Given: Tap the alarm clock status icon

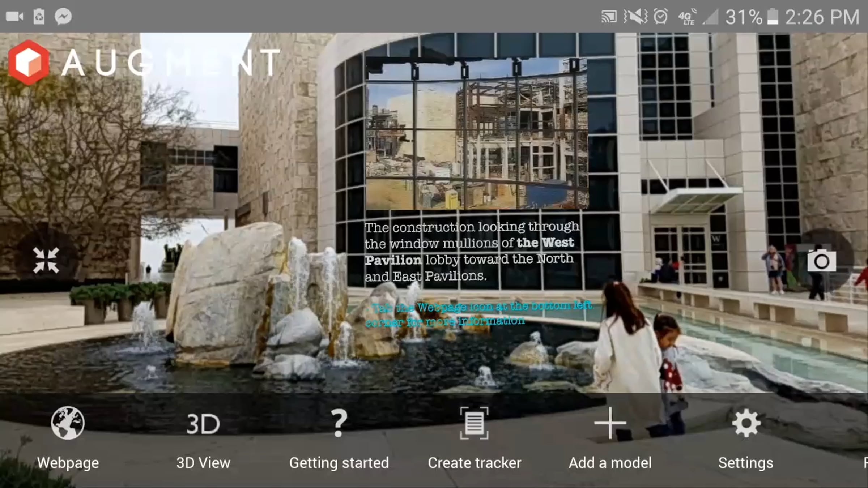Looking at the screenshot, I should tap(660, 17).
